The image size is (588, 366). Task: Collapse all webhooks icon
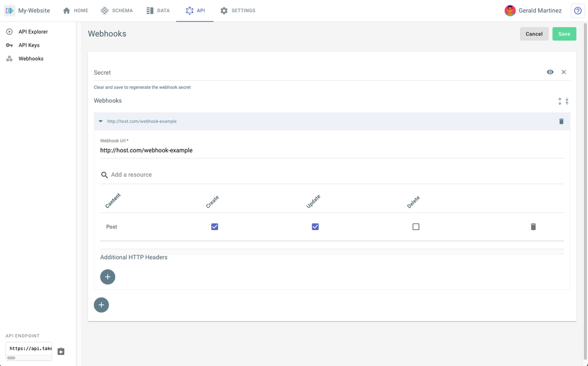567,101
